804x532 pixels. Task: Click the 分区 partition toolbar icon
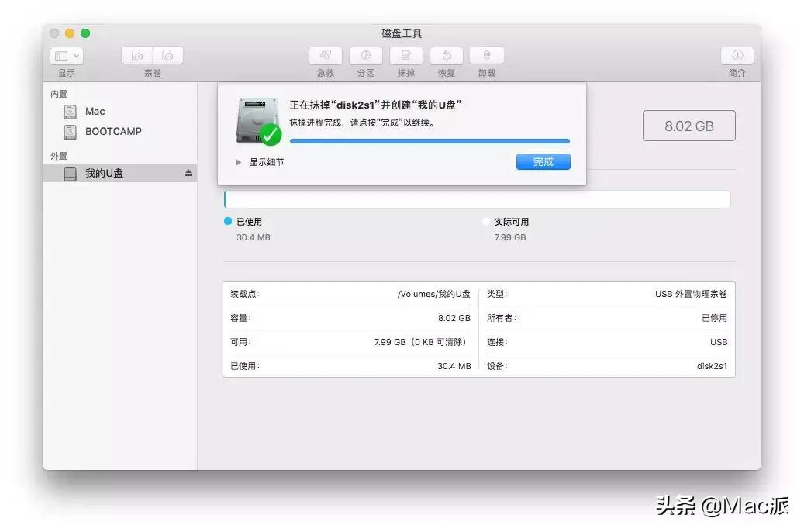[x=366, y=55]
